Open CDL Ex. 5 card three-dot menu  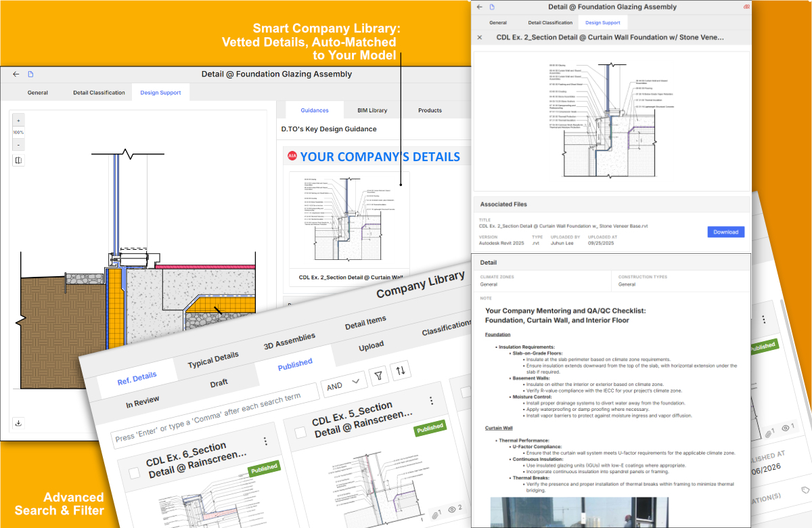(x=431, y=401)
